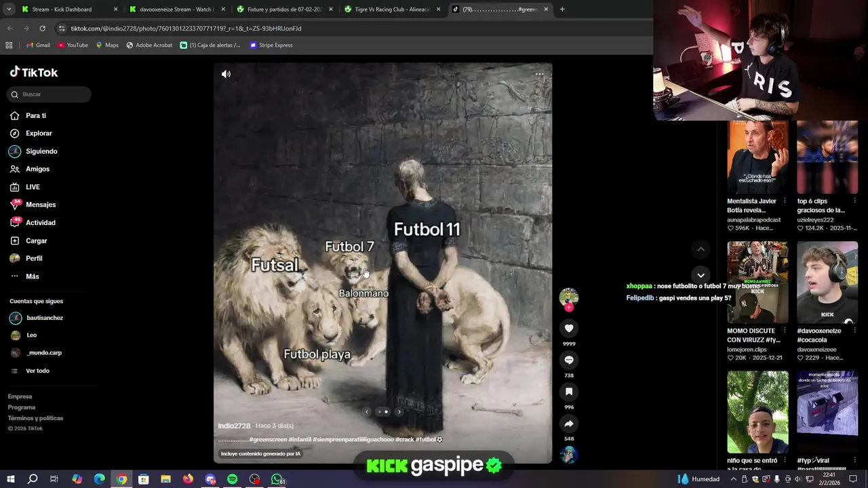Open the tab search dropdown arrow
The height and width of the screenshot is (488, 868).
point(9,9)
